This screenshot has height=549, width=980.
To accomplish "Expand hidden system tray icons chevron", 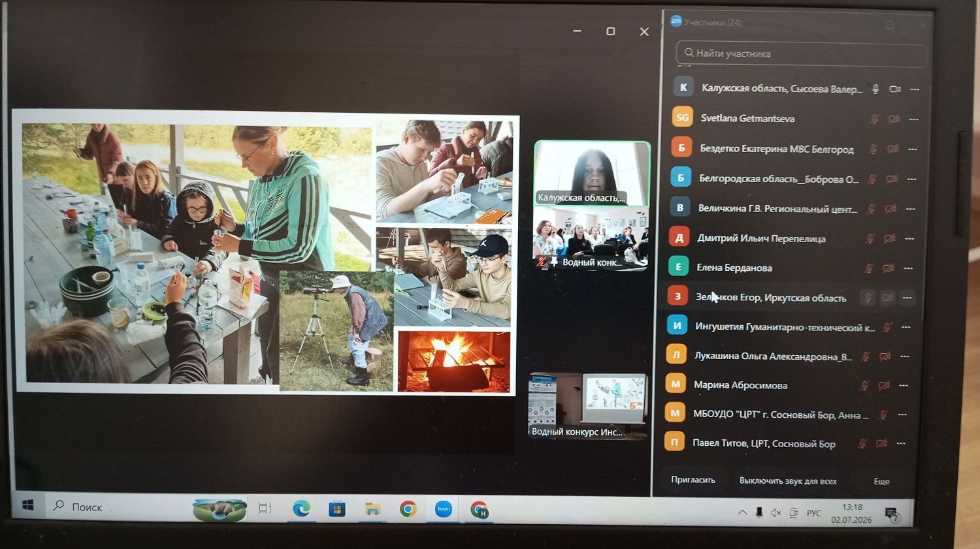I will pos(742,512).
